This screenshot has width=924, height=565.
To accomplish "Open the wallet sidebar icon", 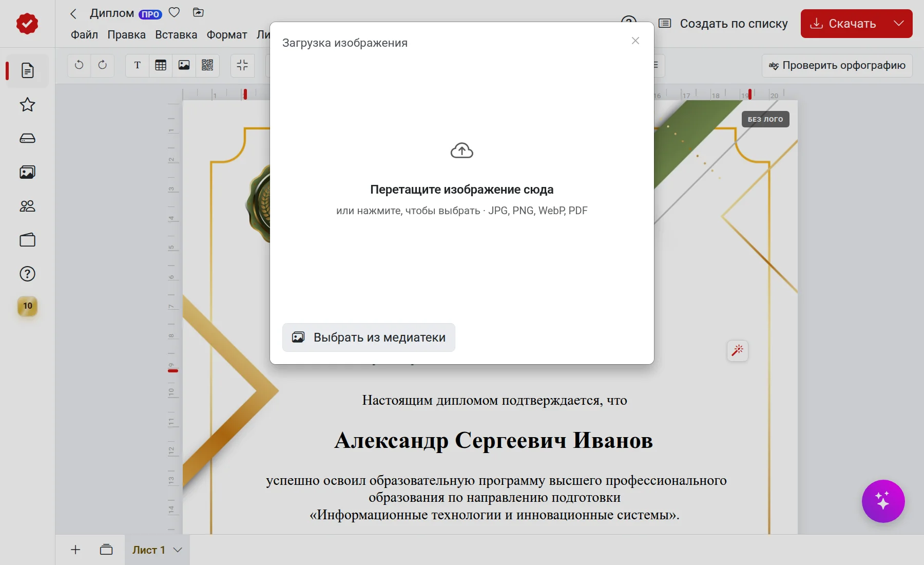I will [x=27, y=240].
